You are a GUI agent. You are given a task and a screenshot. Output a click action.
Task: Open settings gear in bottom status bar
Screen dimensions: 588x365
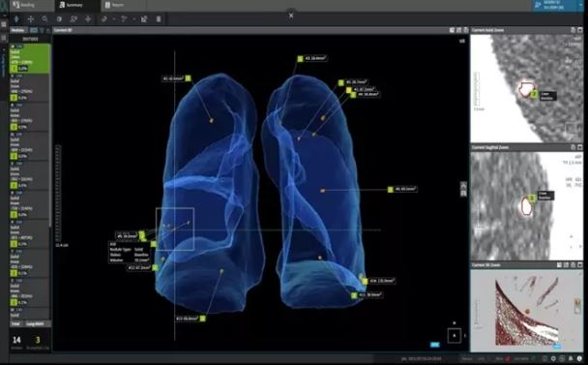pyautogui.click(x=553, y=359)
